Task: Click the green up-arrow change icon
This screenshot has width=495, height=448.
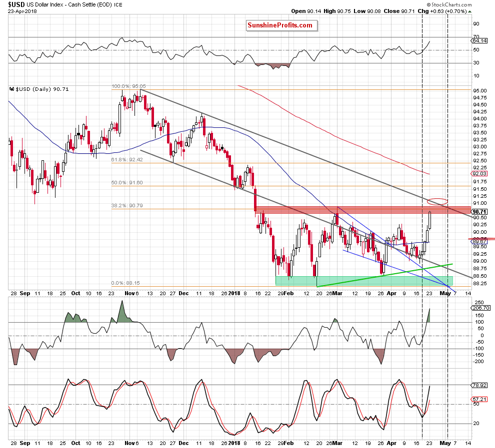Action: [x=469, y=11]
